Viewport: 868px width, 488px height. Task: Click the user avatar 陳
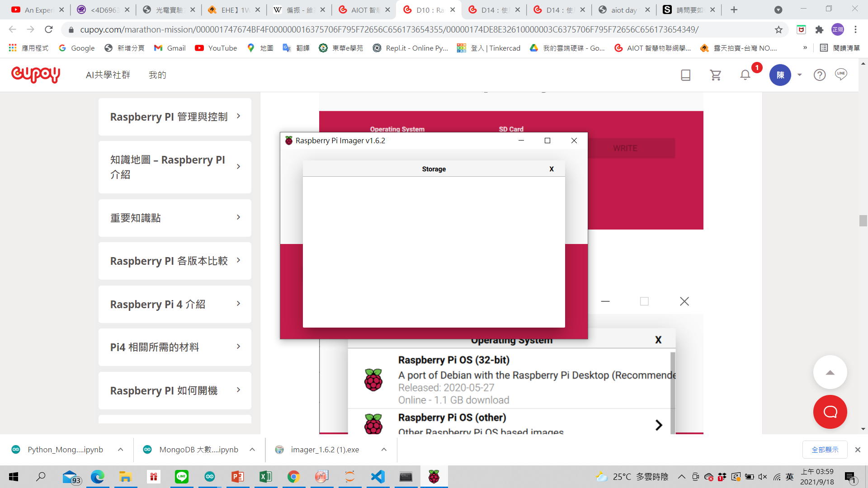click(780, 75)
